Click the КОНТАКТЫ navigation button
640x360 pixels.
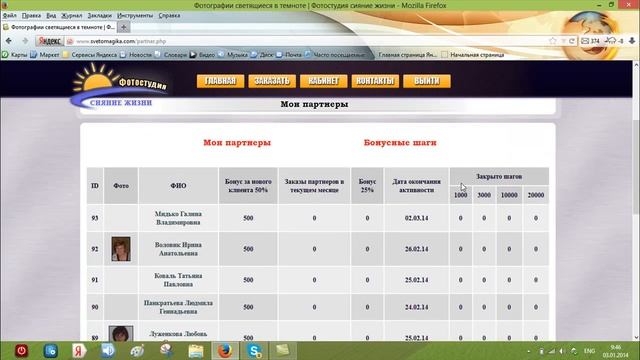375,81
